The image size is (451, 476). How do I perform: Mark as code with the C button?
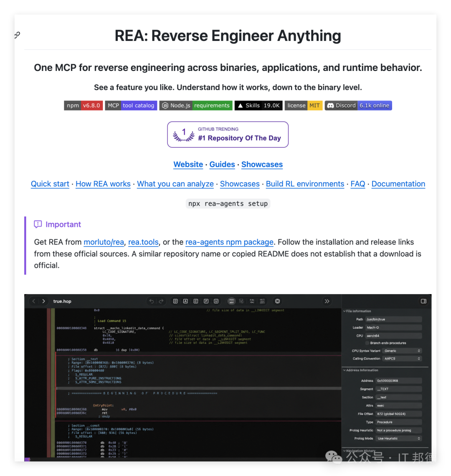click(196, 301)
